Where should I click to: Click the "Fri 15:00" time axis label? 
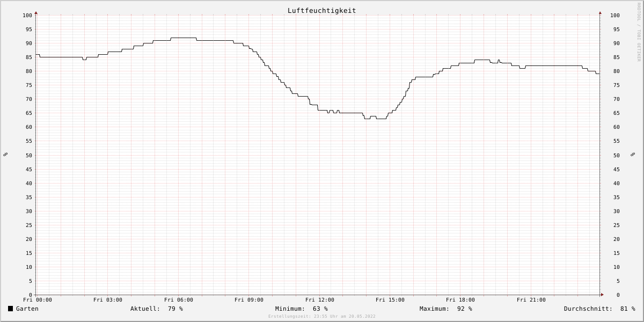390,300
